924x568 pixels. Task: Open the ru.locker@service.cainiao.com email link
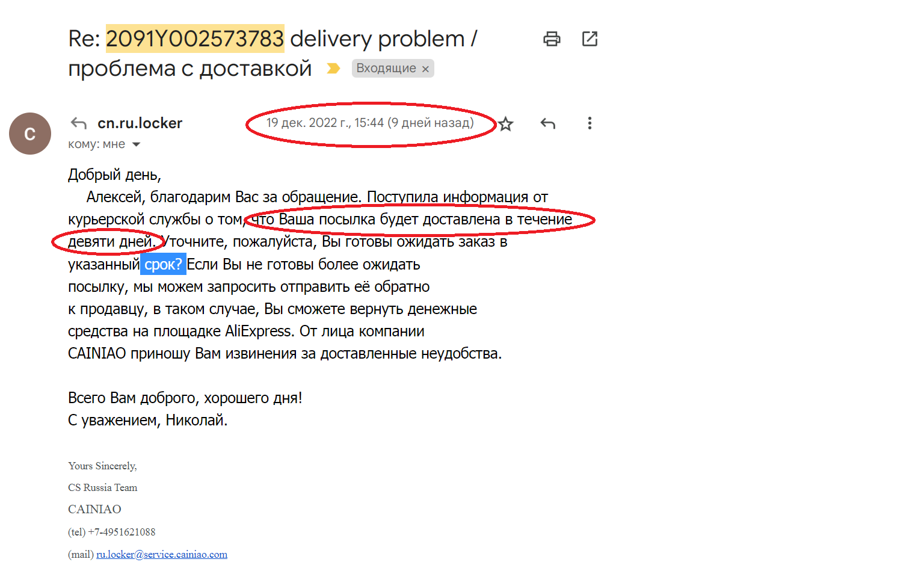coord(162,554)
